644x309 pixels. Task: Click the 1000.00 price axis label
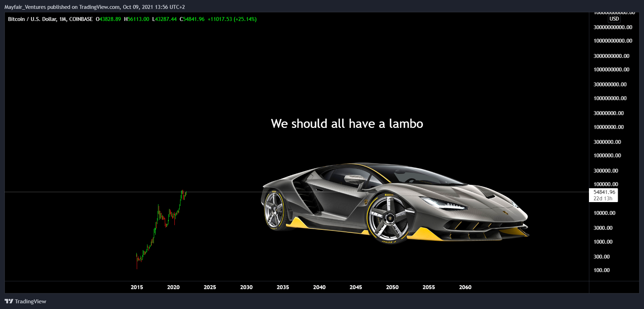click(x=603, y=242)
